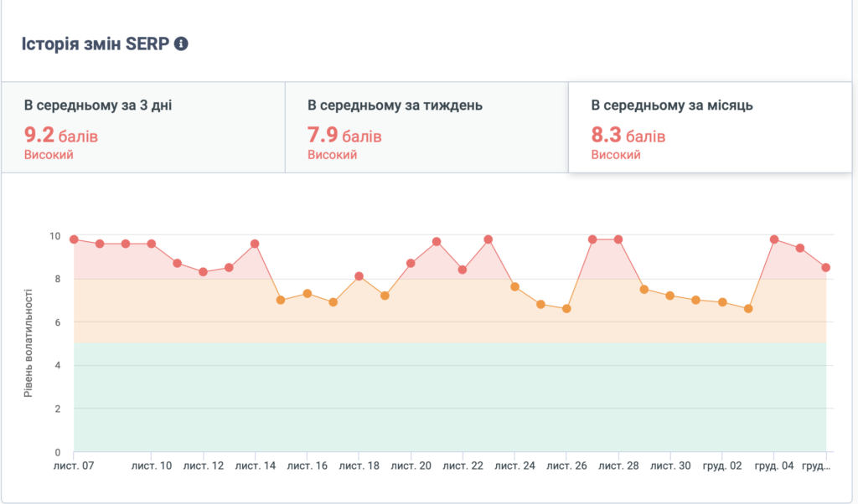The width and height of the screenshot is (858, 504).
Task: Select the data point above лист. 12
Action: 204,272
